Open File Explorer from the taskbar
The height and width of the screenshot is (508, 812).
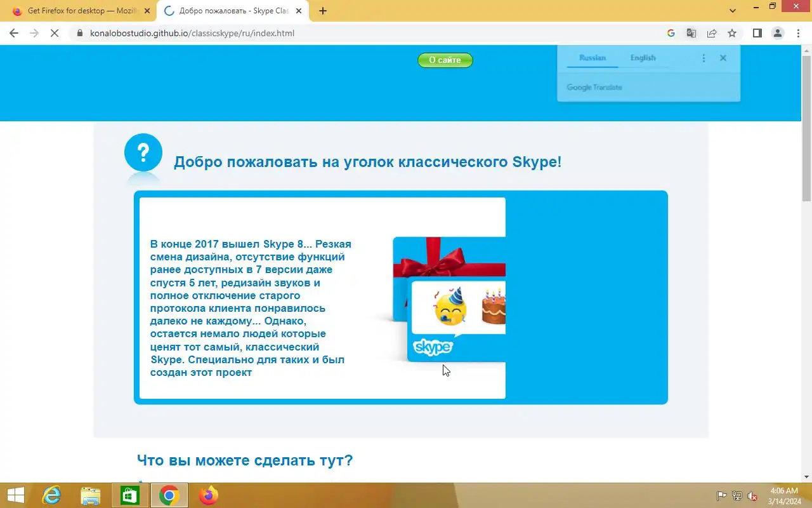point(91,495)
